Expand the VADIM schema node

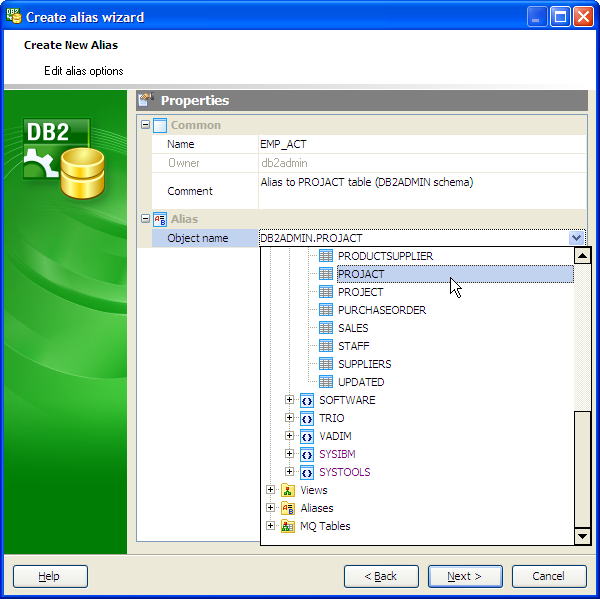[290, 436]
